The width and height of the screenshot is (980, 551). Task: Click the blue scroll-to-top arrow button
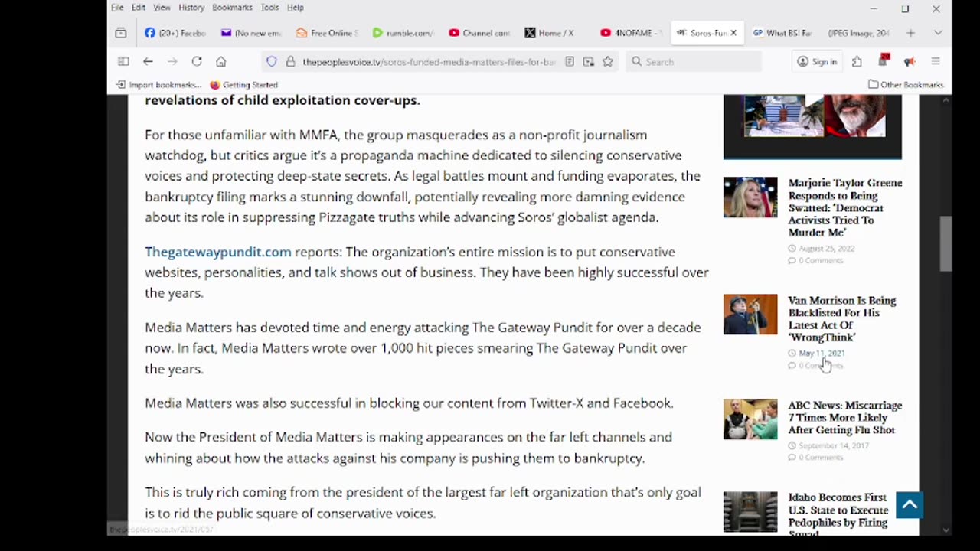click(910, 505)
